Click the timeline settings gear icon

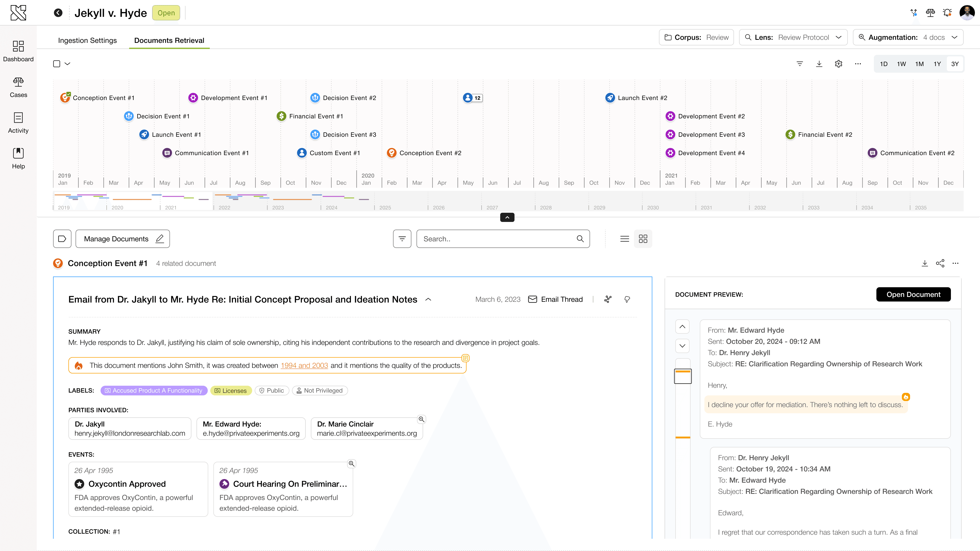click(x=838, y=64)
